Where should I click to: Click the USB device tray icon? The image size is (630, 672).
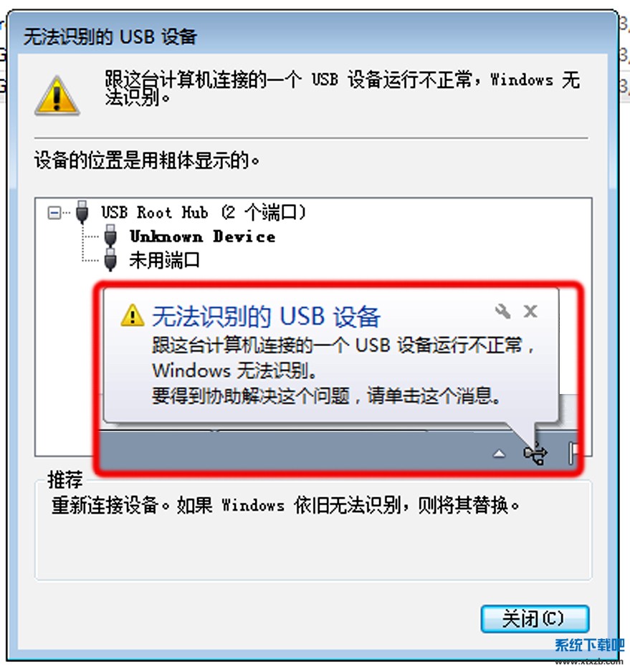click(535, 453)
